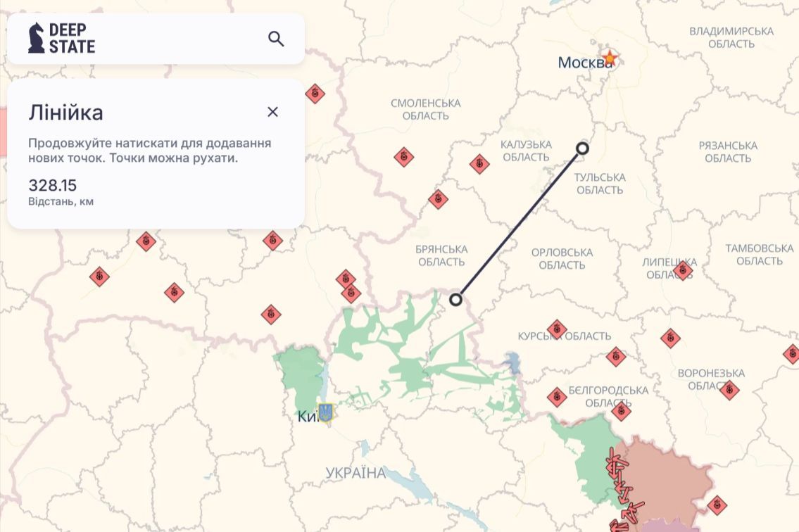799x532 pixels.
Task: Click red marker left of Бєлгородська область label
Action: tap(557, 397)
